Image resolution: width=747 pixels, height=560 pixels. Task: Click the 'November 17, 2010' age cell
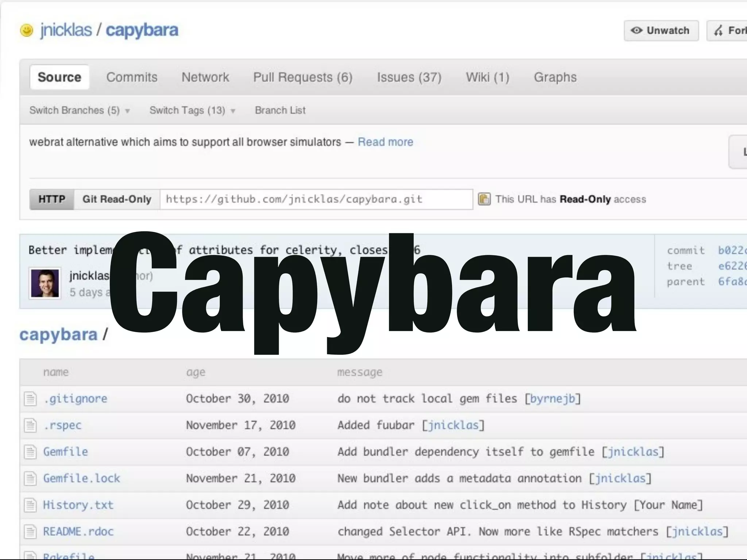[241, 425]
